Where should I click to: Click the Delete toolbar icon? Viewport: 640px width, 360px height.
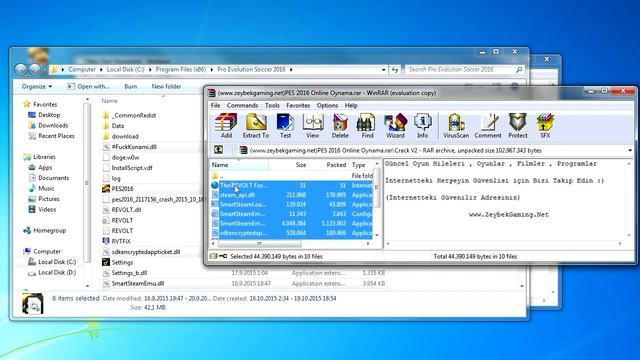tap(340, 126)
